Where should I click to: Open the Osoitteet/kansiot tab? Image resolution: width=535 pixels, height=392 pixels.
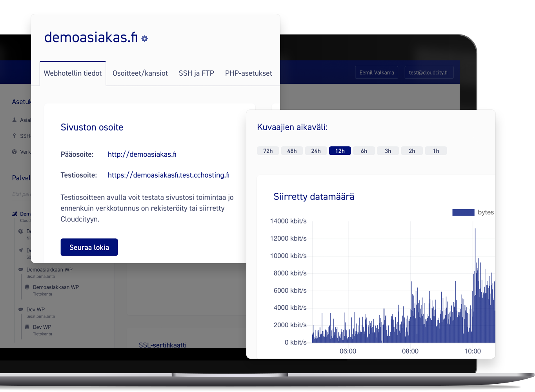[x=140, y=73]
